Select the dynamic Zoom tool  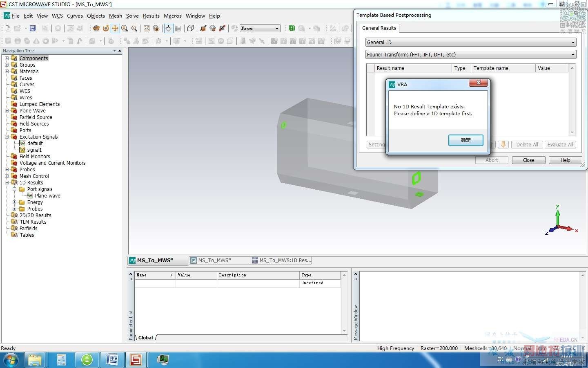click(x=125, y=28)
